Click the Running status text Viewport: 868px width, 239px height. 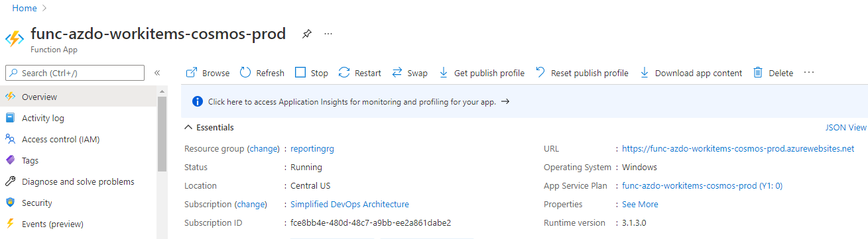coord(306,167)
